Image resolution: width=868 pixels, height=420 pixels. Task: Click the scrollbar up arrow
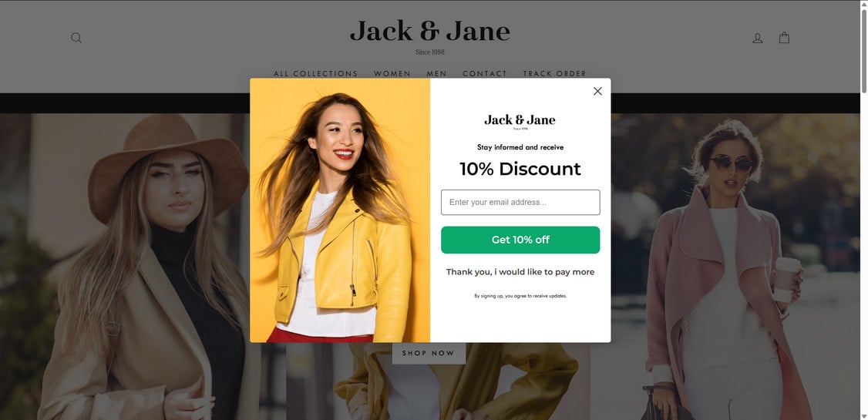point(863,4)
